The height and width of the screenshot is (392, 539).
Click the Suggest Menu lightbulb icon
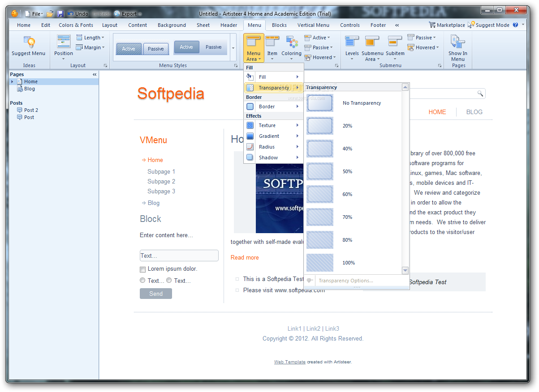pyautogui.click(x=28, y=42)
